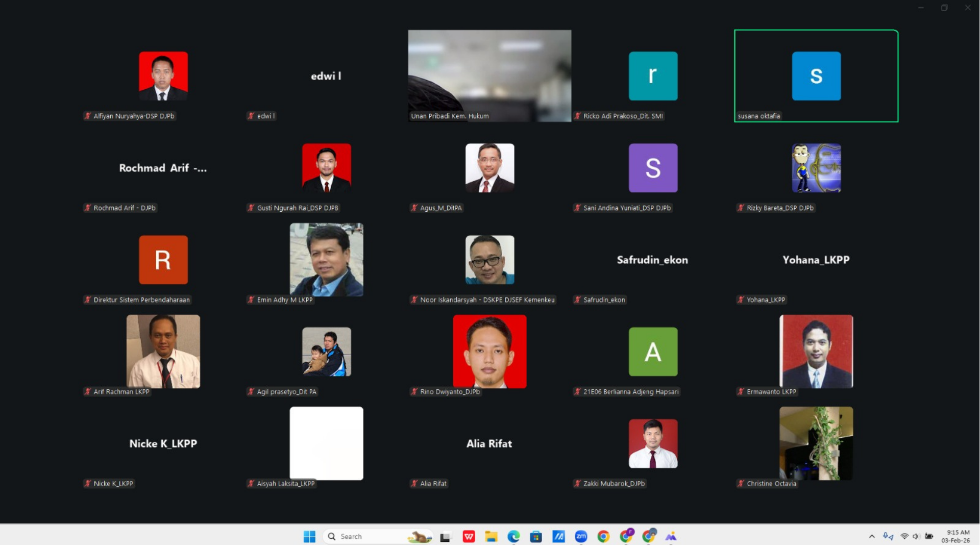Open Zoom from the taskbar
This screenshot has height=551, width=980.
(581, 536)
